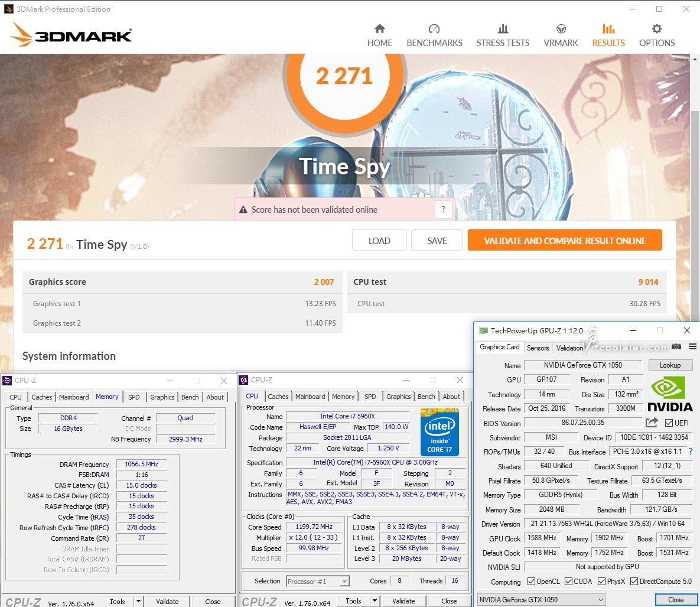This screenshot has width=700, height=607.
Task: Click Bus Interface question mark in GPU-Z
Action: (x=691, y=452)
